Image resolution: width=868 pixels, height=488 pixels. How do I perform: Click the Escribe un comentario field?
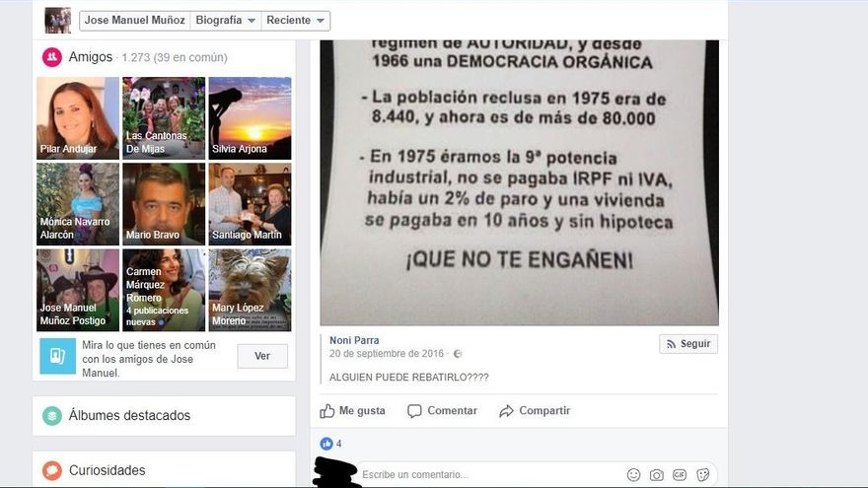(490, 475)
